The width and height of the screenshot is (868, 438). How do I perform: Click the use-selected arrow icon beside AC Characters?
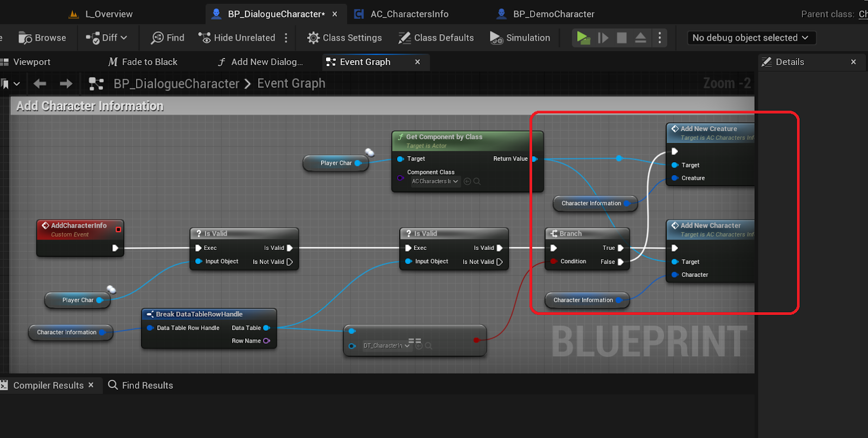[x=467, y=182]
